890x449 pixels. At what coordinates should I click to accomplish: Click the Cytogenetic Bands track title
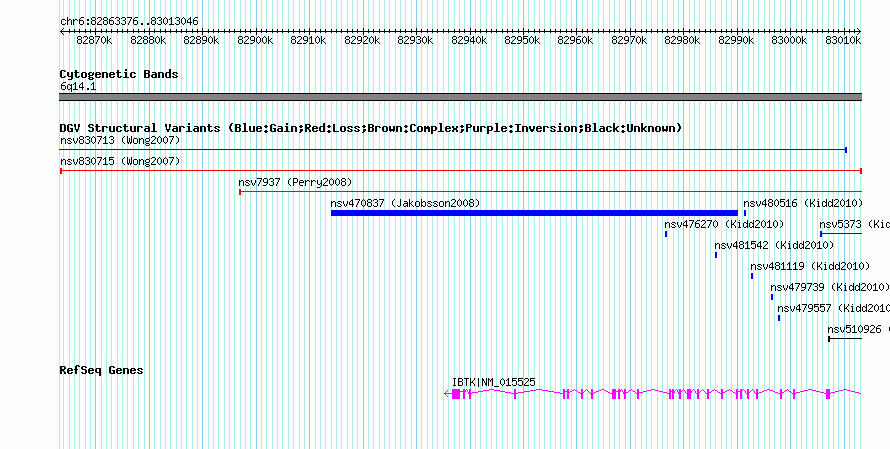tap(119, 74)
